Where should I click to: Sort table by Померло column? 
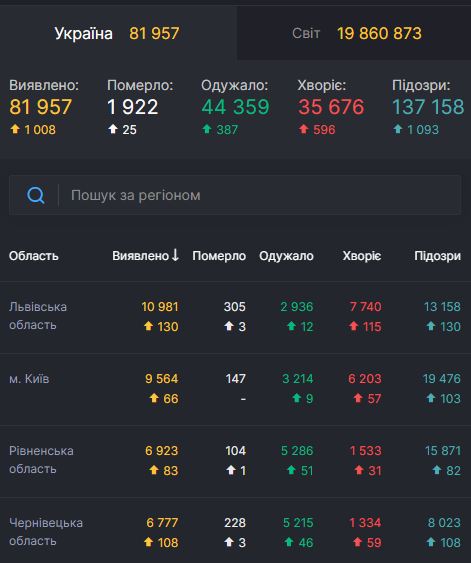tap(219, 256)
